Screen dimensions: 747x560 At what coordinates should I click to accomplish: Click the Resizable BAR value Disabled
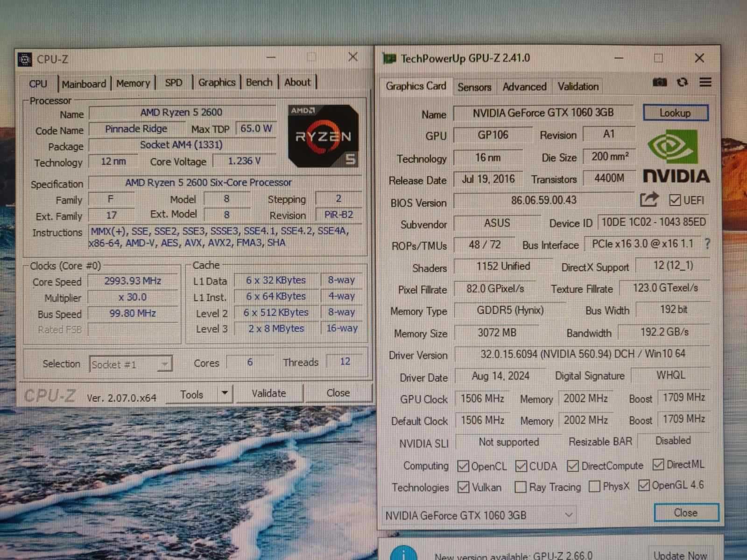coord(673,441)
